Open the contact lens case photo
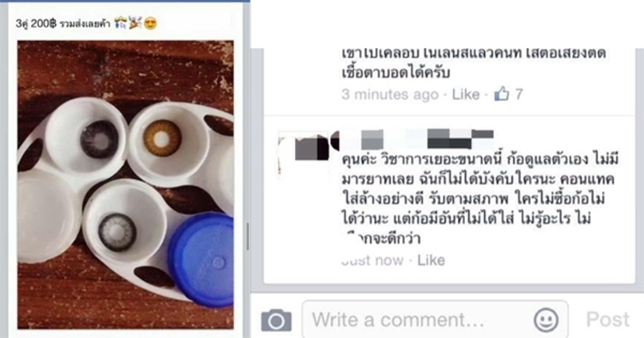The image size is (644, 338). click(126, 185)
